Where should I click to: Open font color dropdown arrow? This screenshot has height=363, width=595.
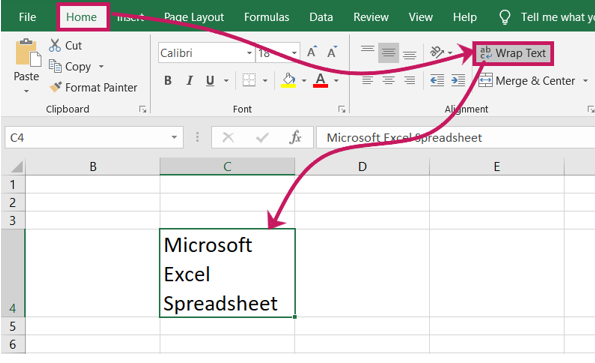pos(336,80)
